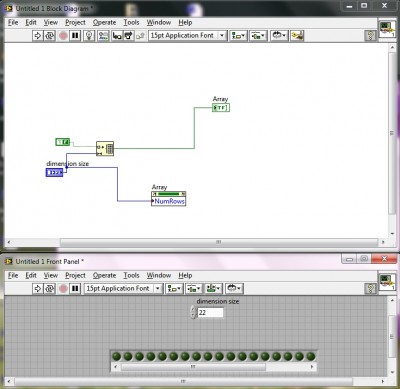Open File menu in Block Diagram window
Screen dimensions: 400x389
(x=13, y=22)
